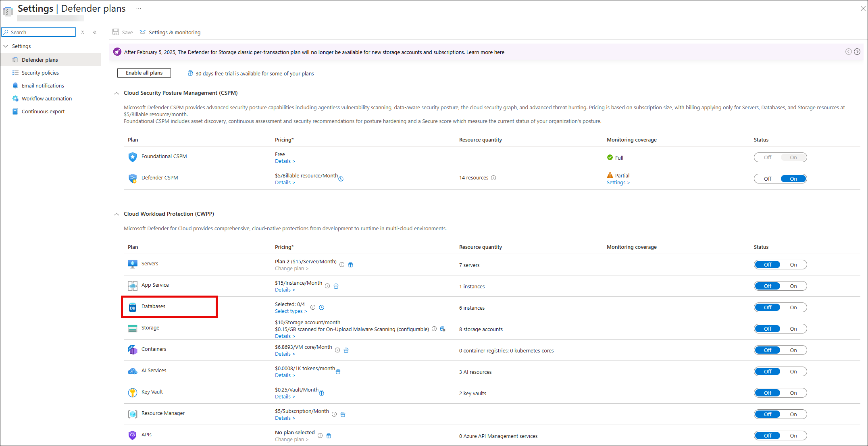
Task: Click the Email notifications sidebar icon
Action: (x=15, y=85)
